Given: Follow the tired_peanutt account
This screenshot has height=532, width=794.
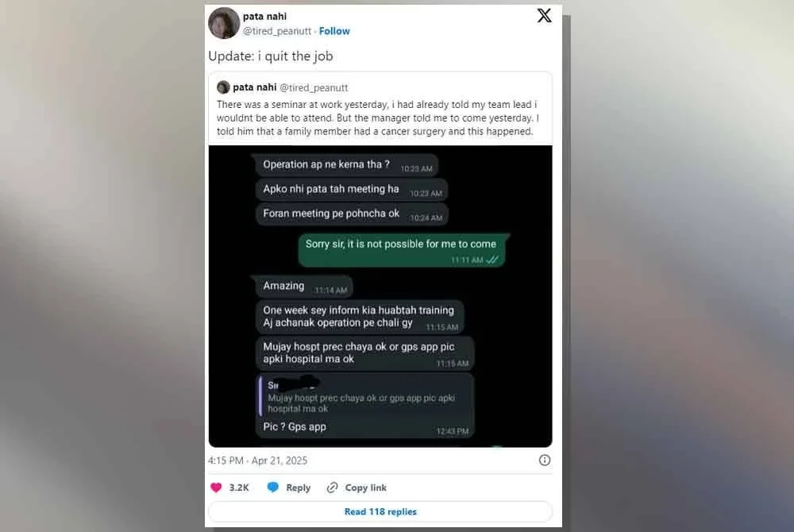Looking at the screenshot, I should click(x=334, y=31).
